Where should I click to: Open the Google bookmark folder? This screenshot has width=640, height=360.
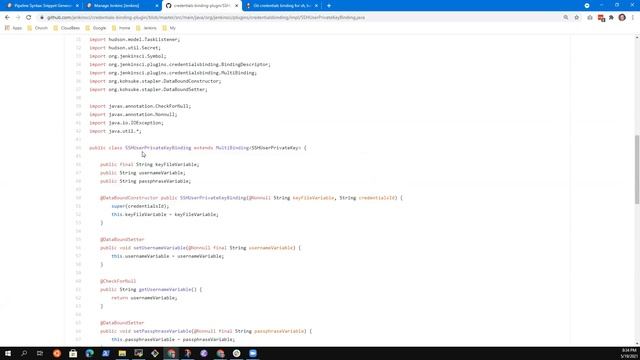coord(96,28)
